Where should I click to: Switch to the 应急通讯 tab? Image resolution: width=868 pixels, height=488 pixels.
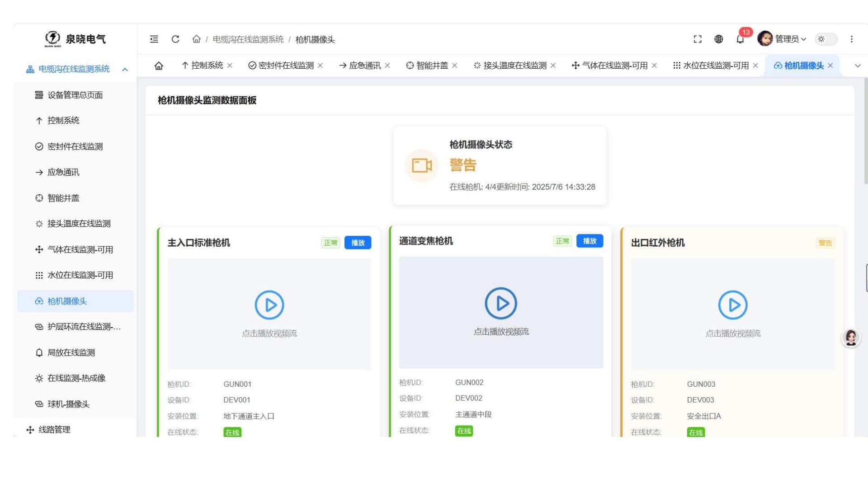point(360,66)
